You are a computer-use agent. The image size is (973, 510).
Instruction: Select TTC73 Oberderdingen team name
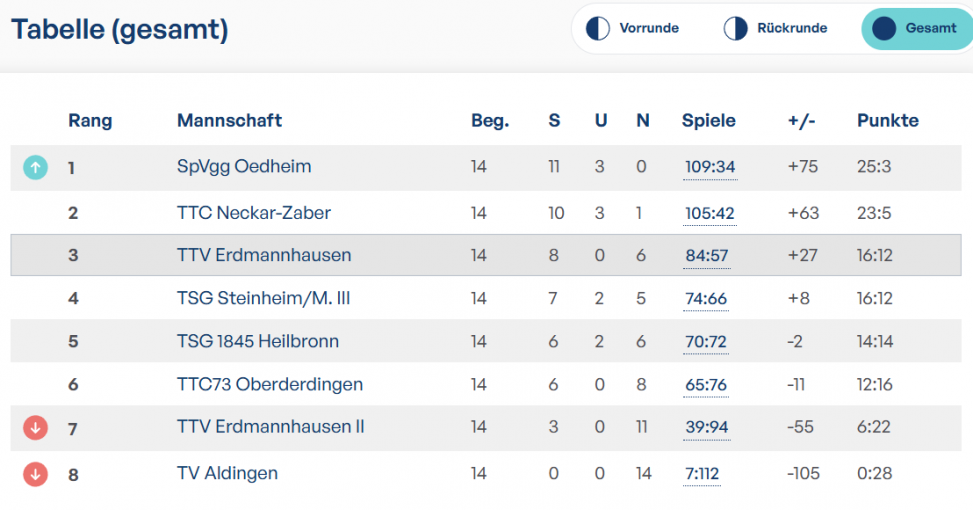(x=270, y=384)
